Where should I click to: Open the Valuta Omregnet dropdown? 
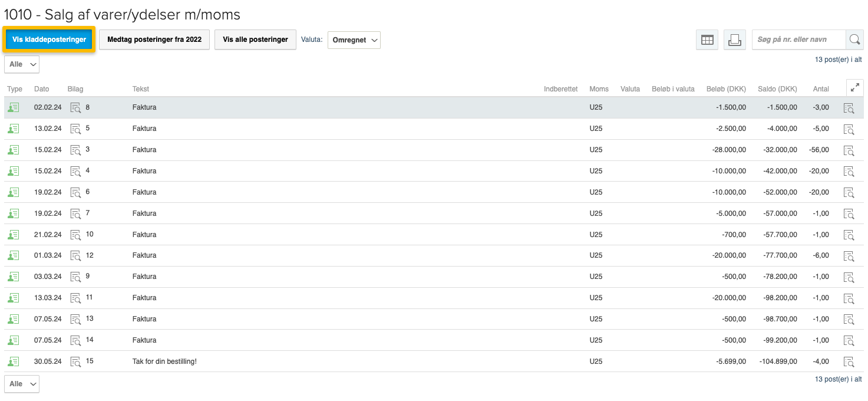click(x=354, y=40)
